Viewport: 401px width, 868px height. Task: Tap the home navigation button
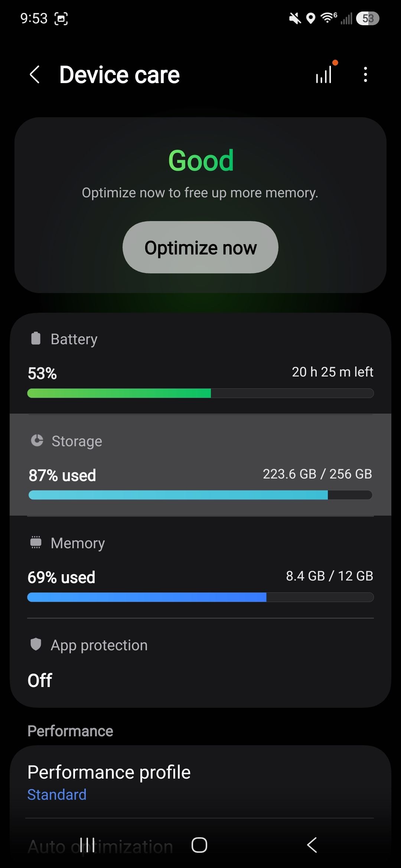tap(199, 845)
